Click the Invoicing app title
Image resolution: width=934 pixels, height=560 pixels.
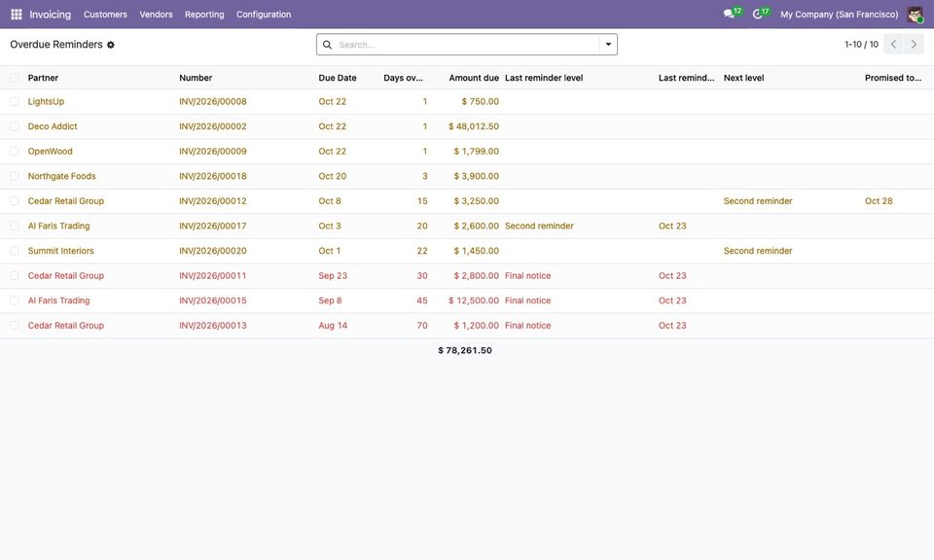pyautogui.click(x=50, y=15)
